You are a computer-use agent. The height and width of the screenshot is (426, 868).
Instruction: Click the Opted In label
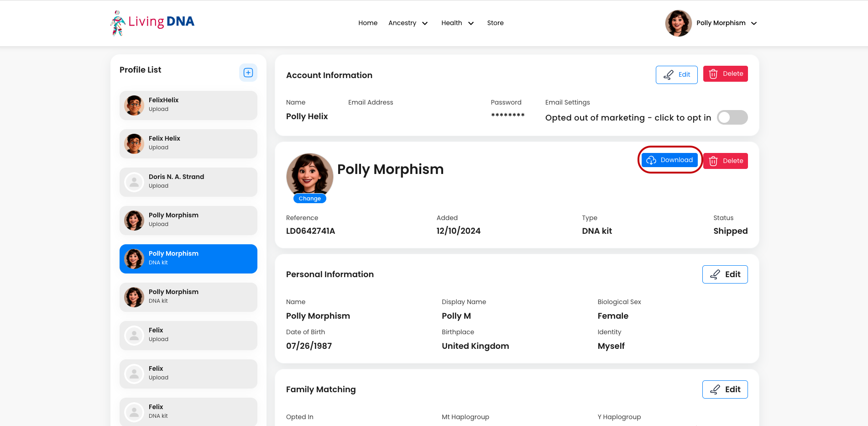tap(299, 417)
